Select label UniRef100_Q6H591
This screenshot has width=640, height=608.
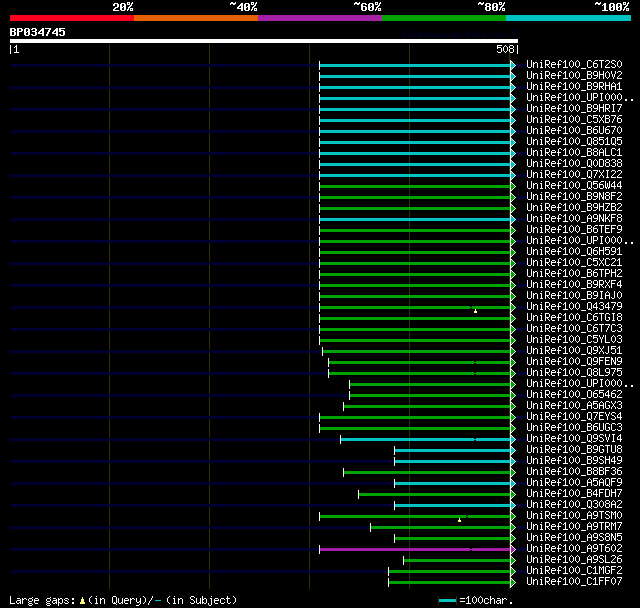574,252
